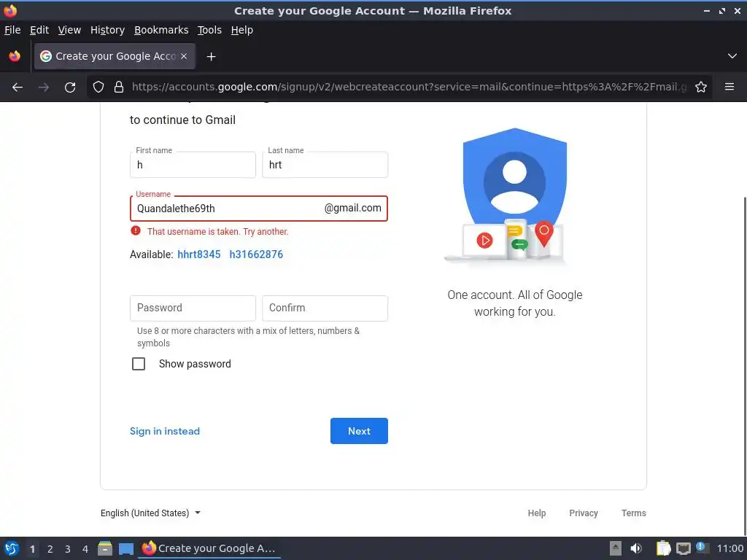This screenshot has width=747, height=560.
Task: Open the View menu
Action: click(69, 30)
